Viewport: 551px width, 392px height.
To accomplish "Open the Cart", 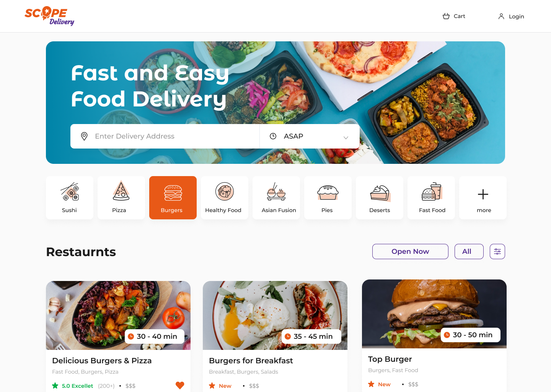I will click(x=454, y=16).
